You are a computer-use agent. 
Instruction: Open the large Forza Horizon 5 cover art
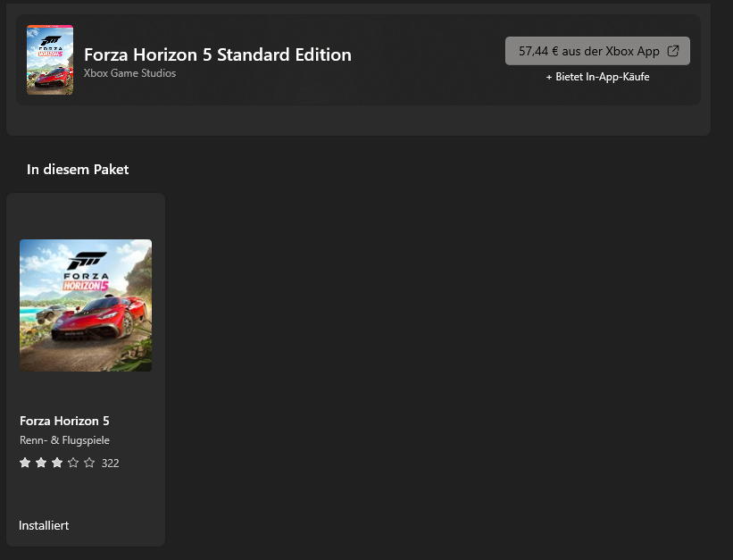coord(86,305)
